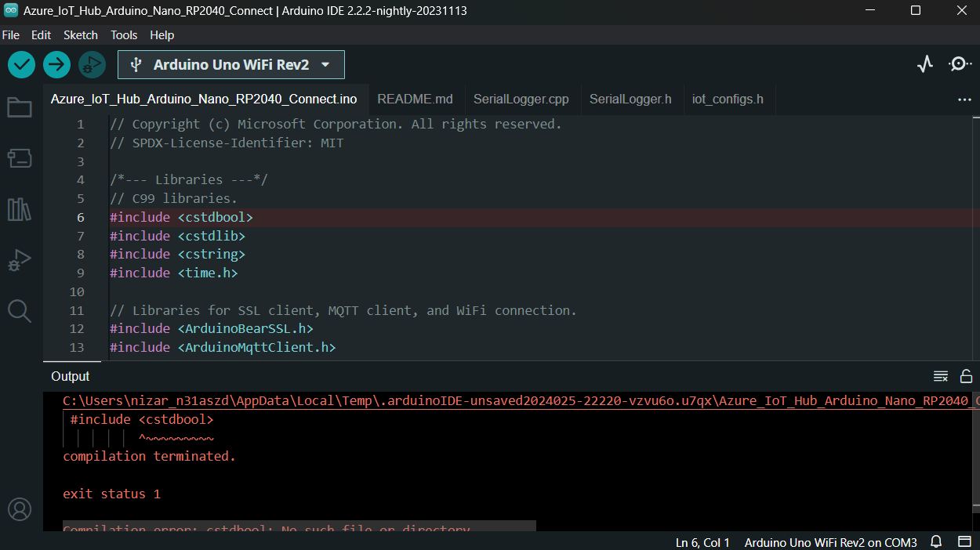Click 'exit status 1' in the Output
This screenshot has width=980, height=550.
pos(111,494)
